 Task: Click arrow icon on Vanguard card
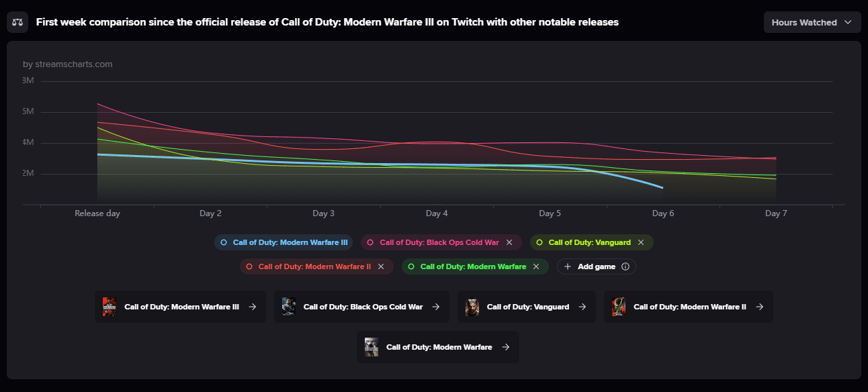pos(582,307)
